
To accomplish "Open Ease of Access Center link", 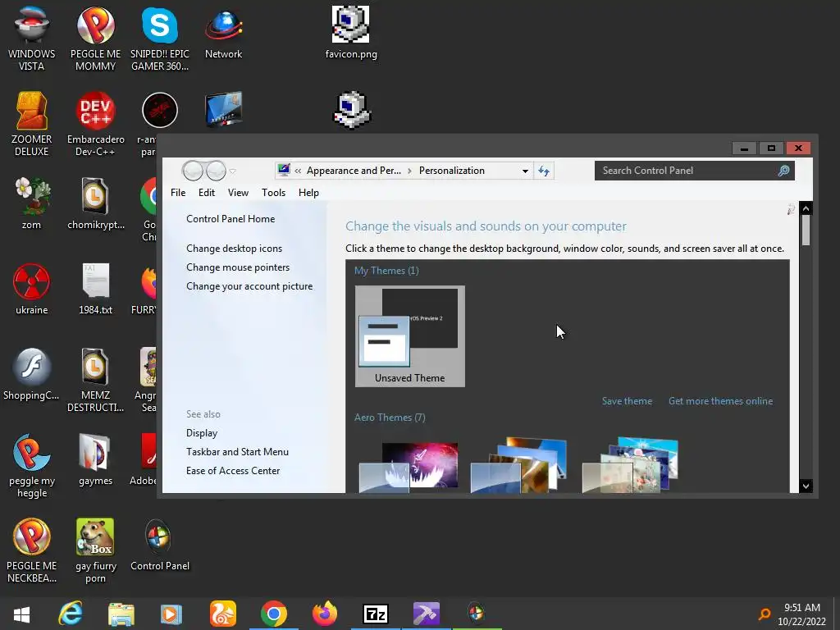I will (x=232, y=471).
